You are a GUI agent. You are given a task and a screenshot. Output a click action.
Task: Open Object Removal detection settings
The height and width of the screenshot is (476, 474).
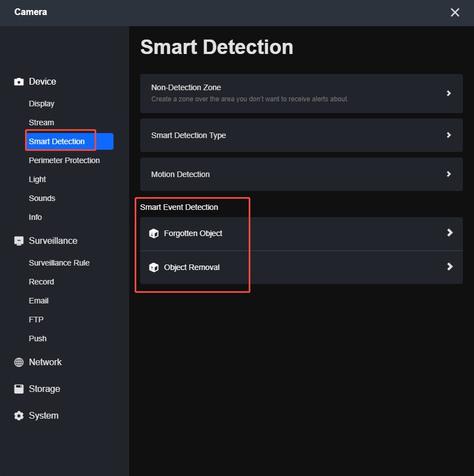coord(301,267)
